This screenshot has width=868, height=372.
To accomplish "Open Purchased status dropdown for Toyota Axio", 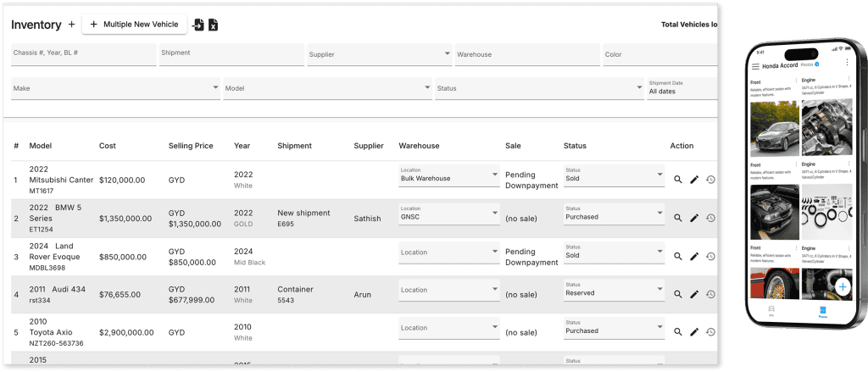I will [614, 328].
